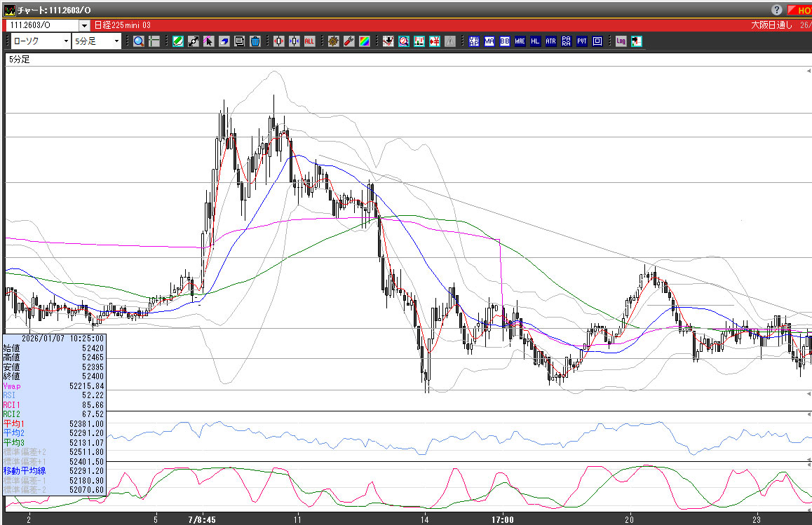Select the arrow pointer tool icon
812x525 pixels.
208,41
